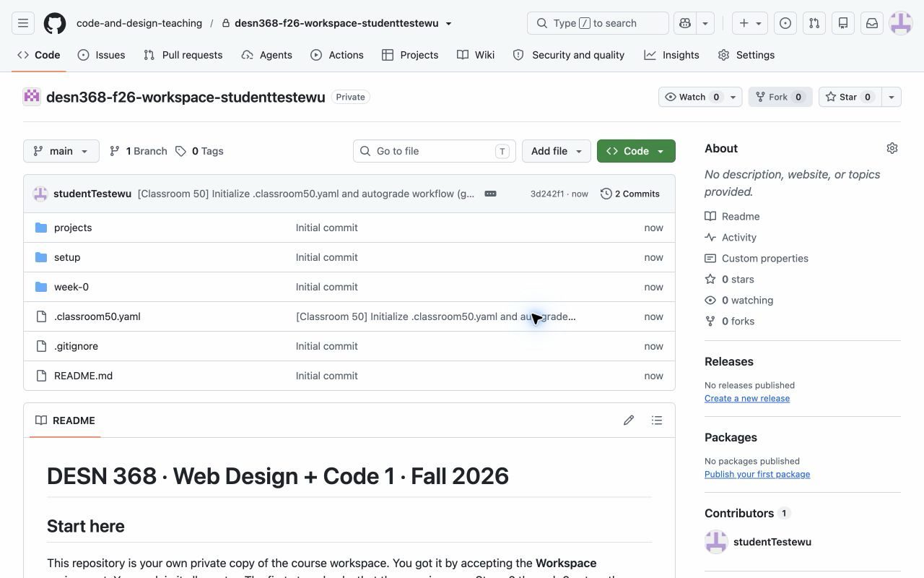Screen dimensions: 924x578
Task: View 0 stars stargazers link
Action: tap(730, 279)
